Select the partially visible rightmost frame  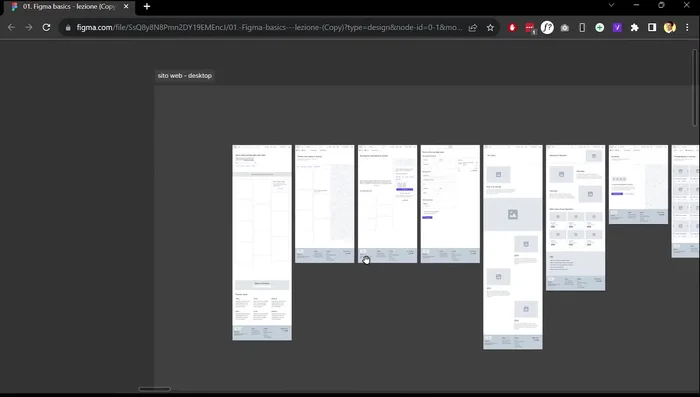click(685, 201)
